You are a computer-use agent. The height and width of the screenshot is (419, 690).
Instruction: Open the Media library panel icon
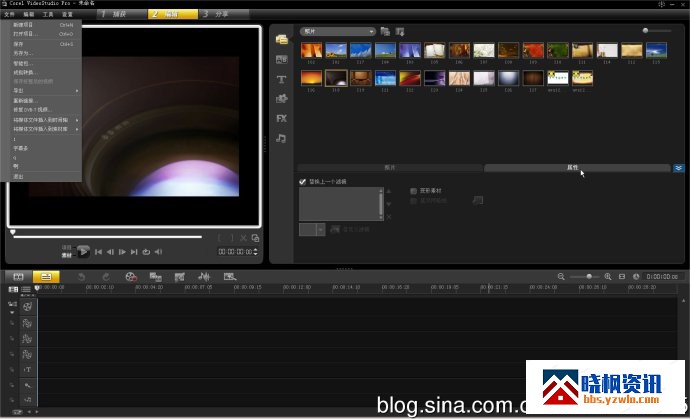click(x=282, y=39)
